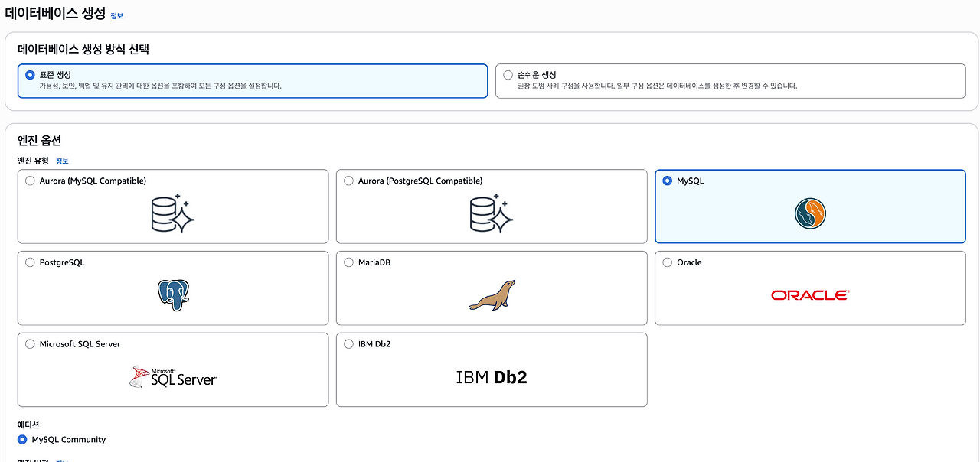Select MySQL Community edition radio button

click(22, 440)
